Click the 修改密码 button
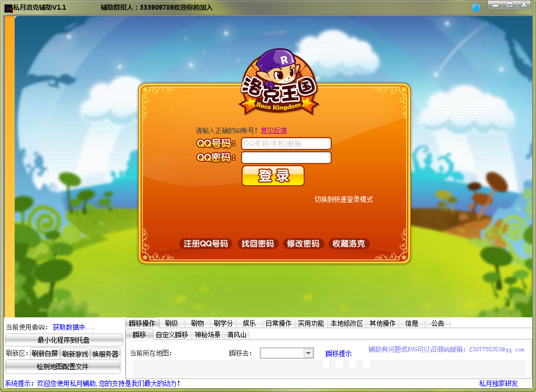Screen dimensions: 536x392 pos(303,244)
